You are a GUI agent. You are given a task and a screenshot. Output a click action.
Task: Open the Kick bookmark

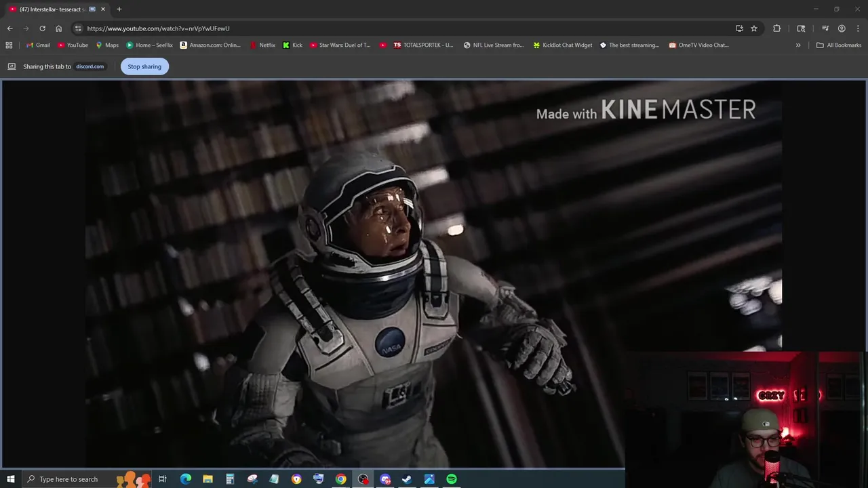(x=292, y=45)
